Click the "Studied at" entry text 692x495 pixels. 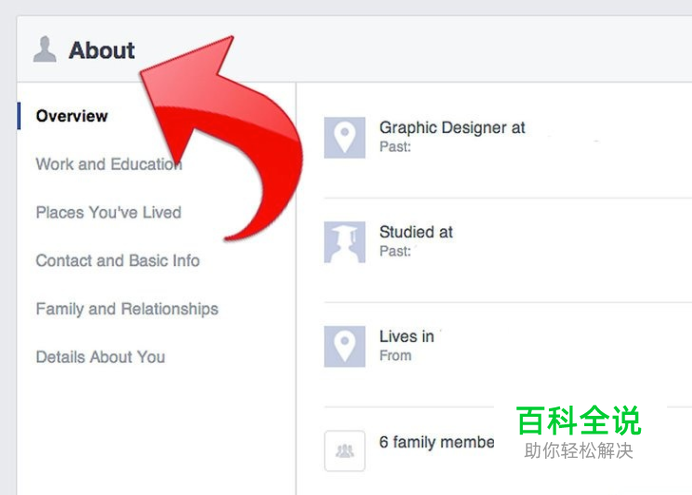(x=416, y=232)
